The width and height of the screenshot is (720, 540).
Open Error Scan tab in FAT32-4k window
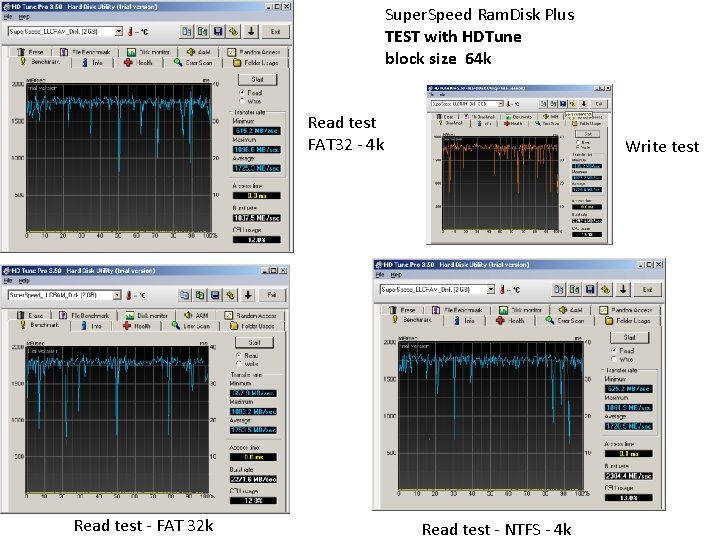click(x=193, y=62)
